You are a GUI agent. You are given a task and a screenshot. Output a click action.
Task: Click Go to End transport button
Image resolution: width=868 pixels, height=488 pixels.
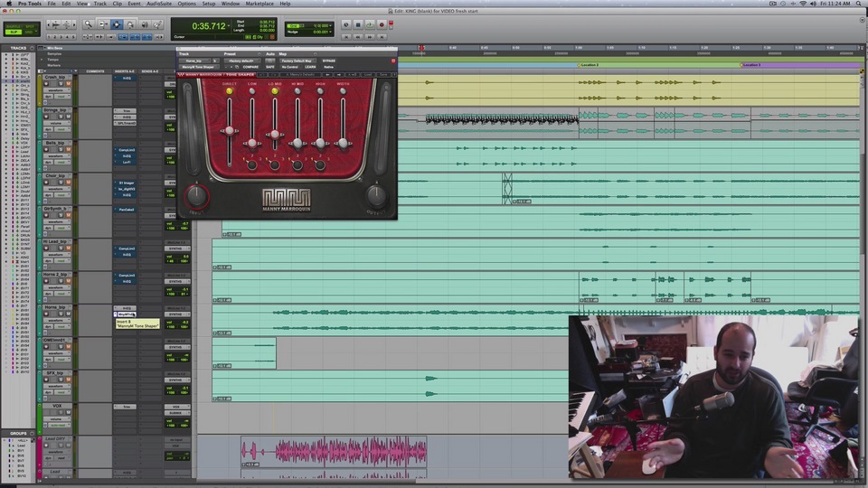tap(382, 37)
